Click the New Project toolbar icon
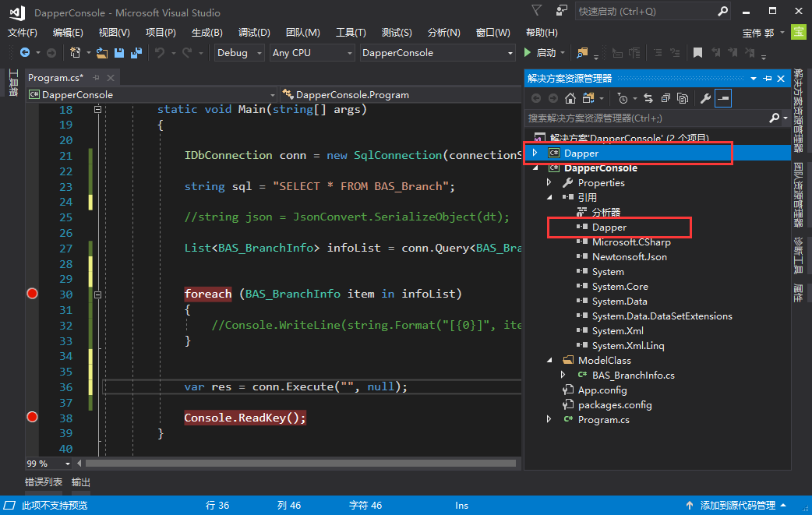812x515 pixels. tap(75, 52)
